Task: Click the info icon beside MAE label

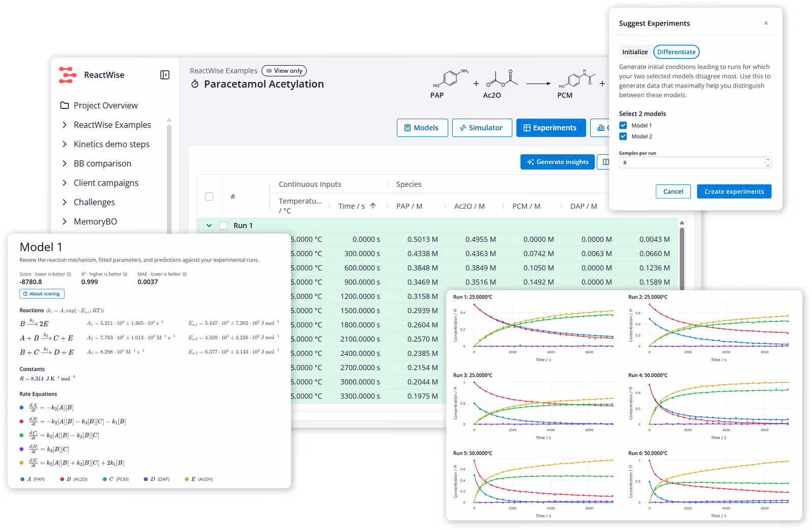Action: (185, 274)
